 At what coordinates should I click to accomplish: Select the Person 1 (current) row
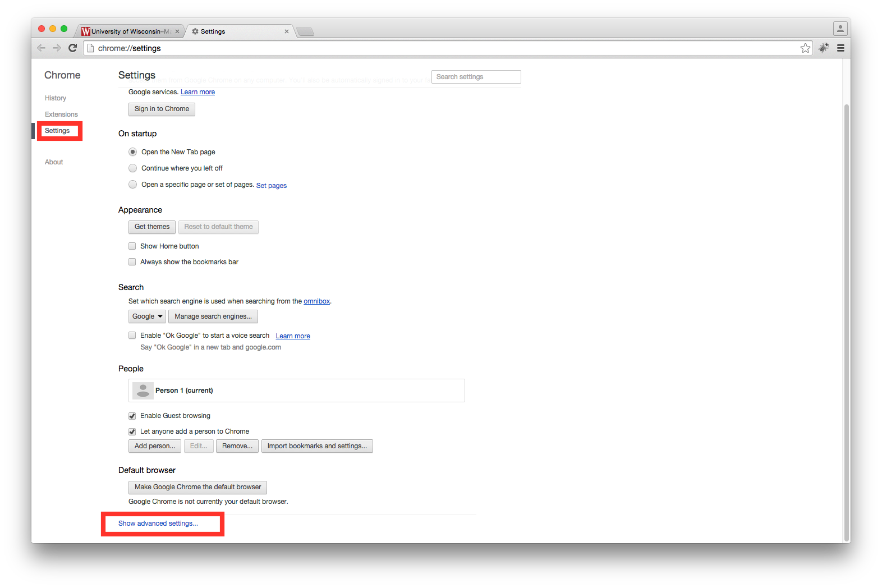tap(297, 391)
